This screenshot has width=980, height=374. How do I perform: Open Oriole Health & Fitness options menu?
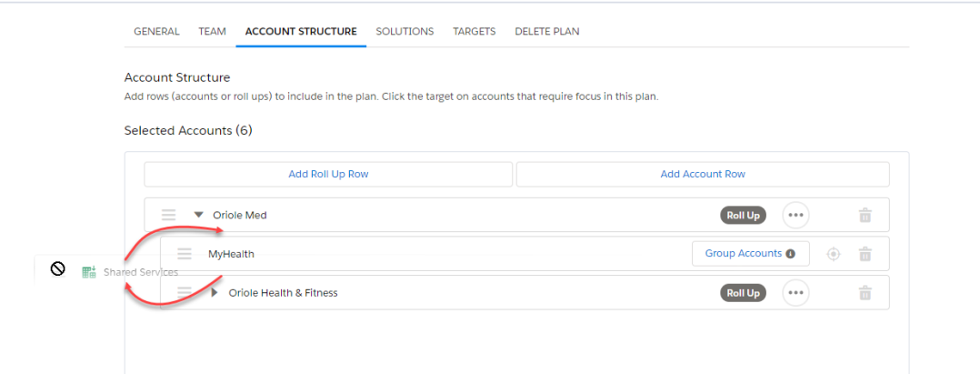click(795, 292)
